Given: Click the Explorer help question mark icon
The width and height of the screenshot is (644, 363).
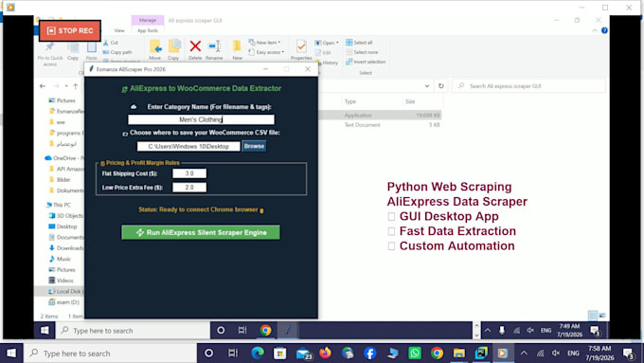Looking at the screenshot, I should [x=604, y=30].
